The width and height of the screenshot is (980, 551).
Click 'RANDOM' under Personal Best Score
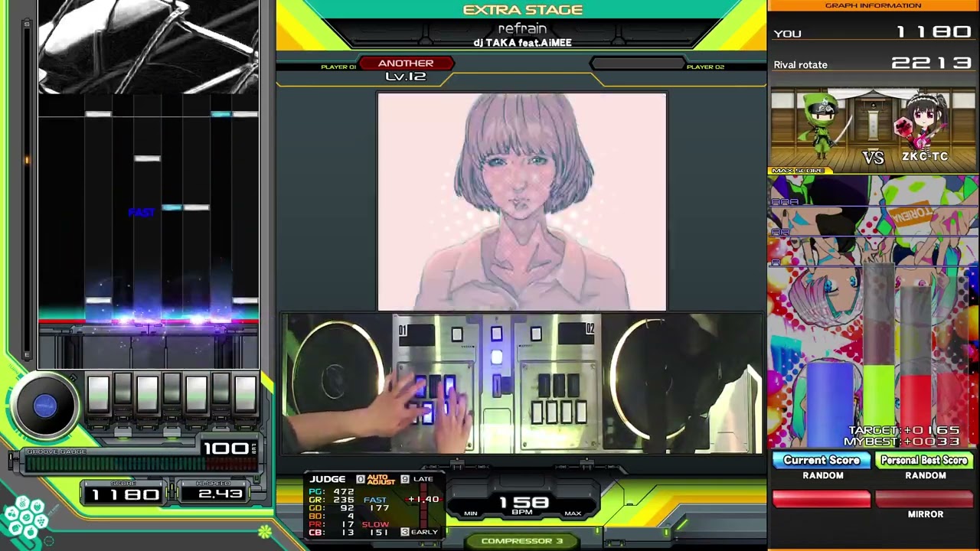926,476
